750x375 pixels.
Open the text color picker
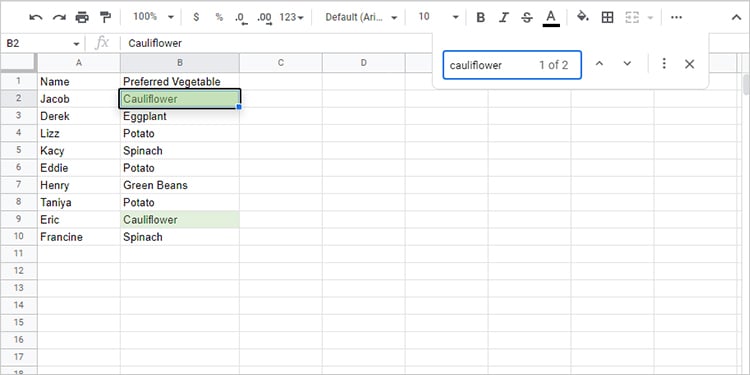point(551,18)
